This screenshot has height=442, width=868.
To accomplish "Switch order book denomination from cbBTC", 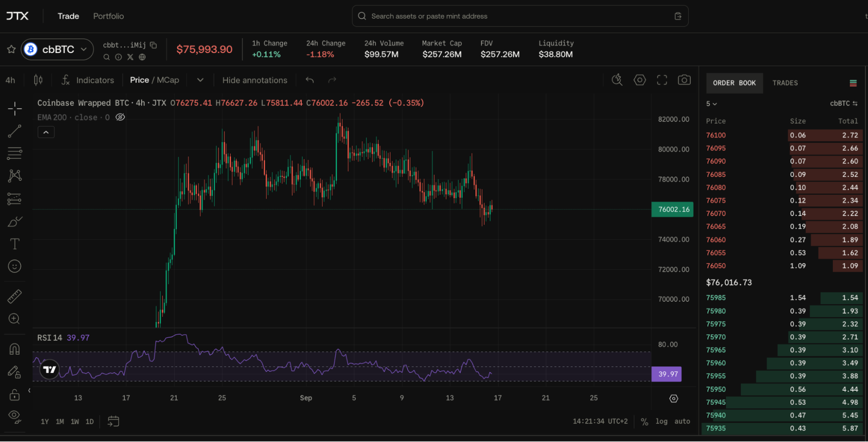I will (x=843, y=103).
